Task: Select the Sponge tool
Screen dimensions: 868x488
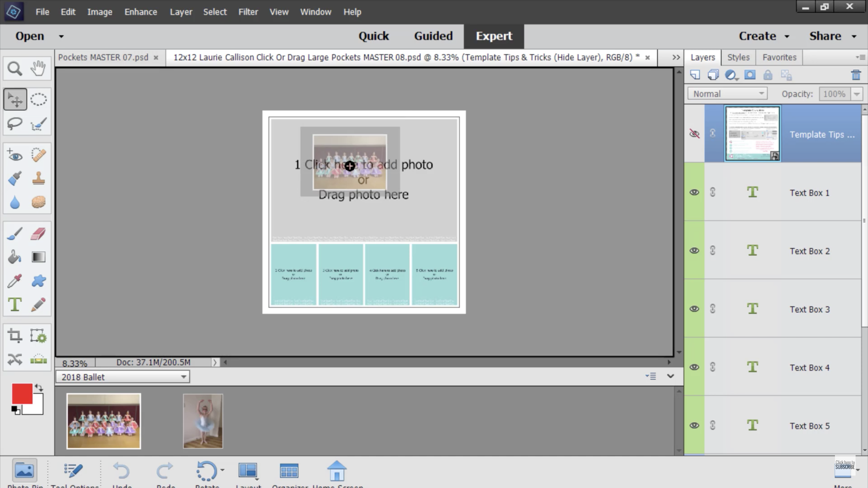Action: (38, 202)
